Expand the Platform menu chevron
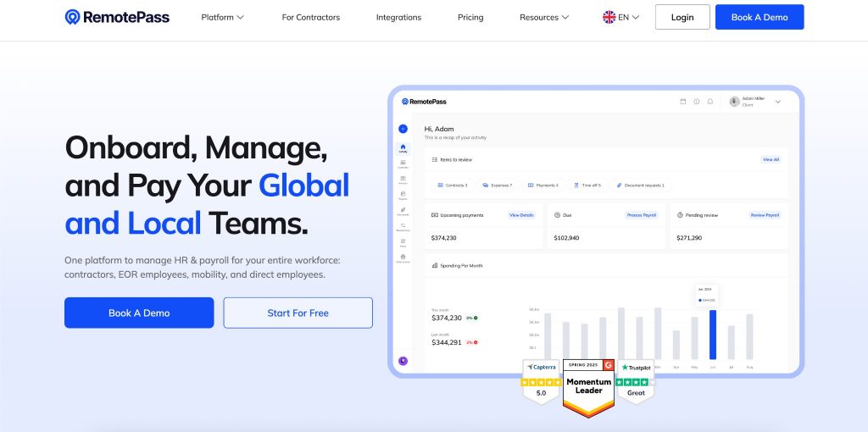 240,17
